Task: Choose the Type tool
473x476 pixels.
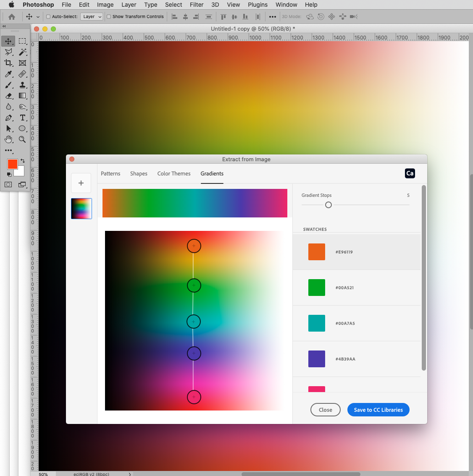Action: tap(22, 118)
